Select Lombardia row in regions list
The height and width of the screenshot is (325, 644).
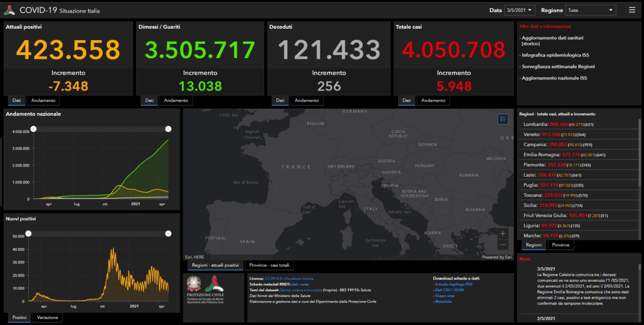point(579,124)
